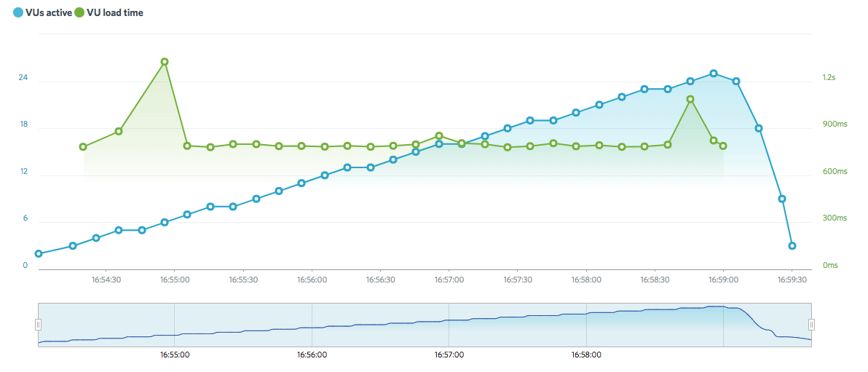This screenshot has height=372, width=868.
Task: Click the 16:57:00 tick on main x-axis
Action: [449, 280]
